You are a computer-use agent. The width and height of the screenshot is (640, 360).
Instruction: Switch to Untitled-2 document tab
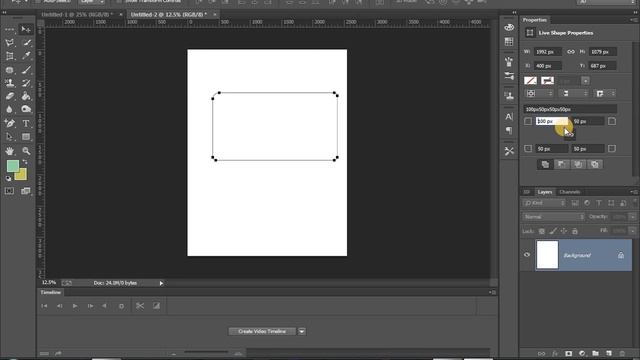tap(169, 14)
